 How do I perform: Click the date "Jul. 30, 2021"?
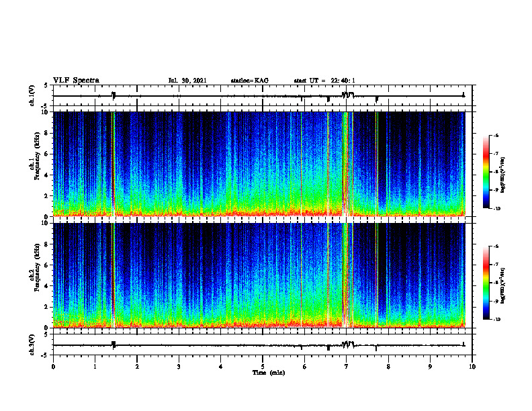[187, 81]
